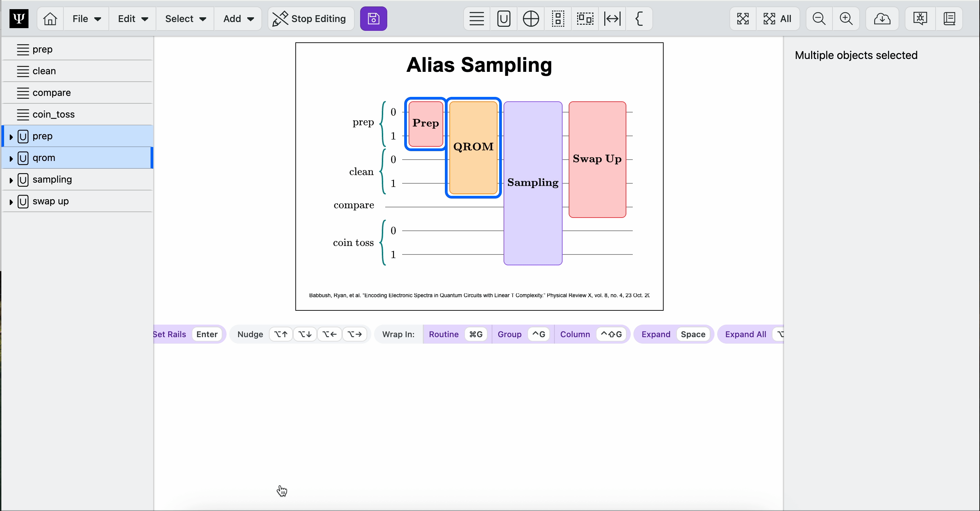980x511 pixels.
Task: Click the add rails horizontal lines icon
Action: (476, 19)
